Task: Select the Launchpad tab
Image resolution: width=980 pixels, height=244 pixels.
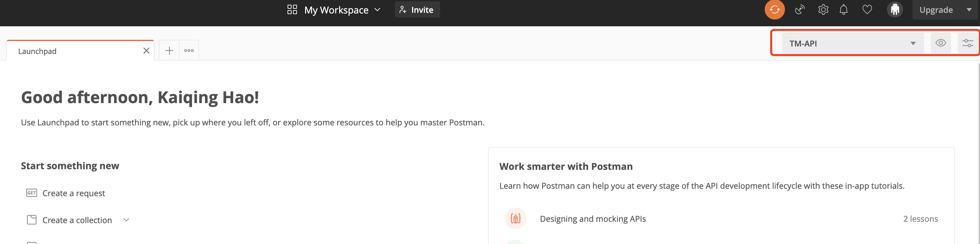Action: (80, 51)
